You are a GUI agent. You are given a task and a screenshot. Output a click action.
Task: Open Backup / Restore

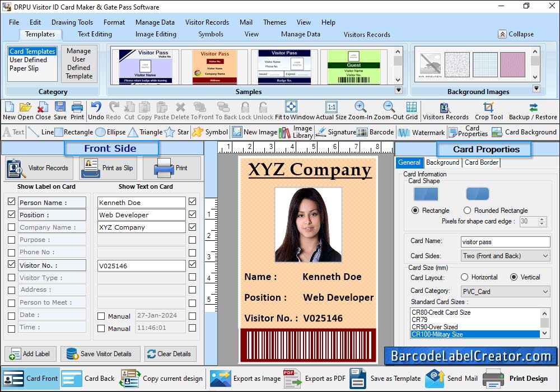pos(533,111)
